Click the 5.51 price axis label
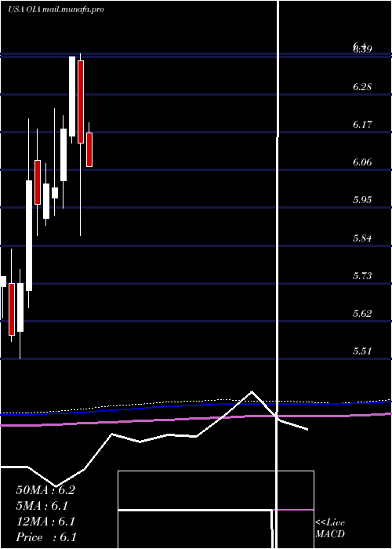 pyautogui.click(x=362, y=351)
